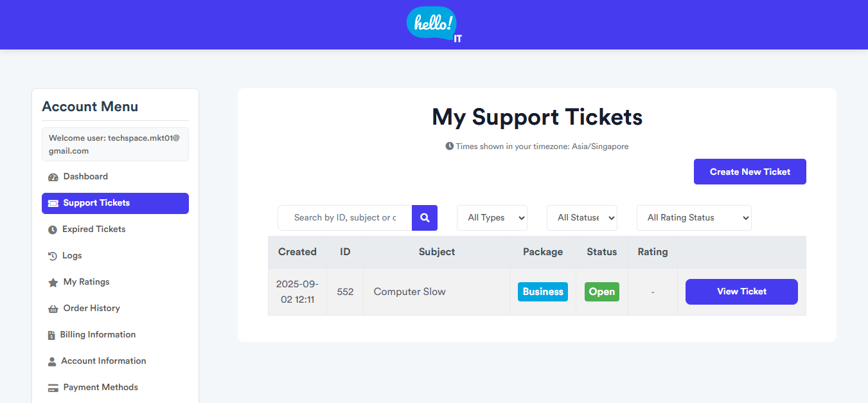
Task: Go to Order History menu item
Action: pos(91,309)
